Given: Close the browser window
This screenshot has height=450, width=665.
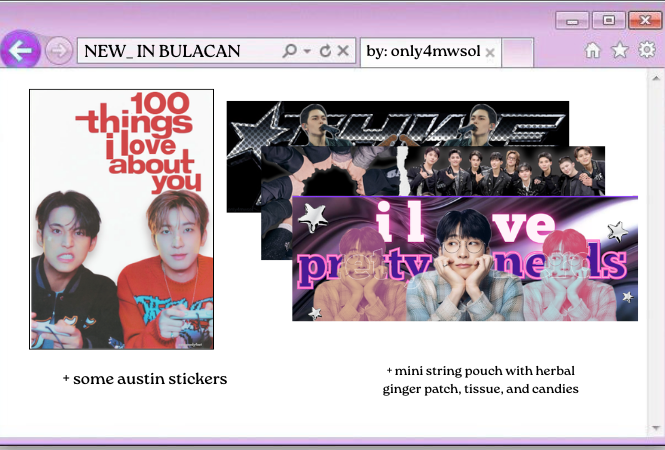Looking at the screenshot, I should [645, 20].
